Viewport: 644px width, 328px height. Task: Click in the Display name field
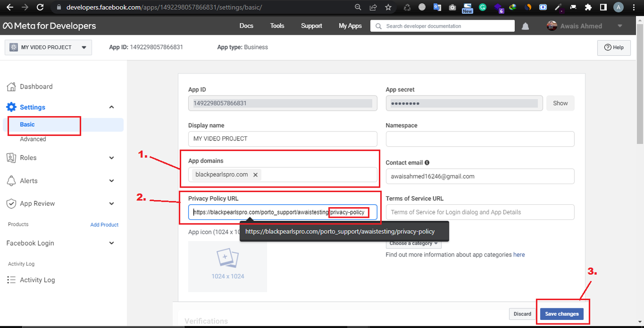click(x=283, y=139)
